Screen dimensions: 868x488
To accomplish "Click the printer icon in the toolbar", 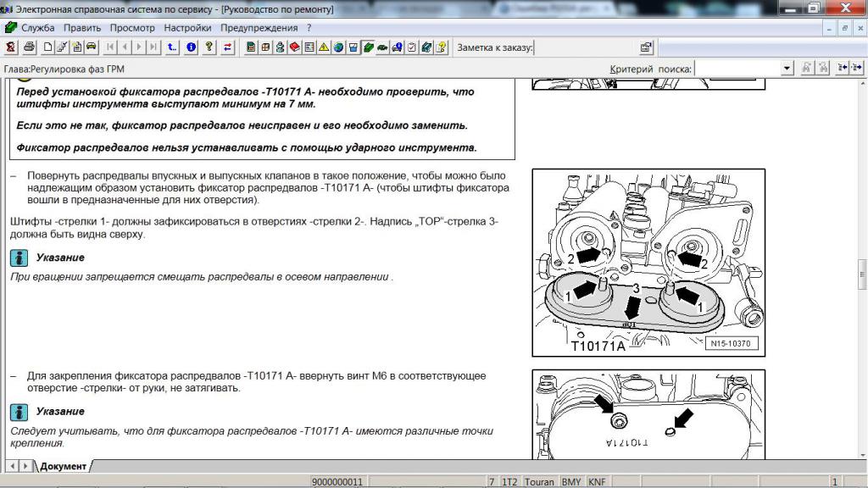I will point(29,47).
